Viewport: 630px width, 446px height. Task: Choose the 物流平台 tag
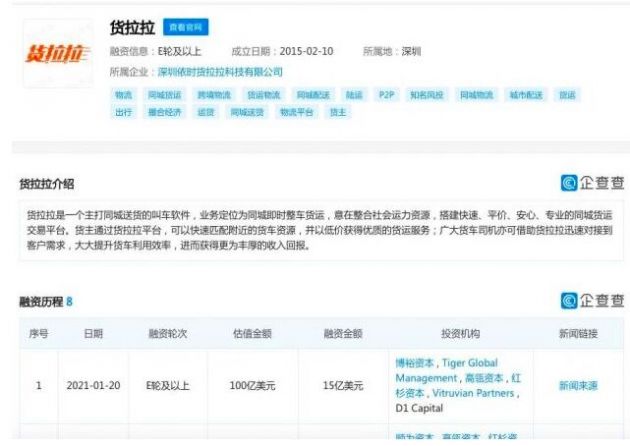click(x=296, y=112)
